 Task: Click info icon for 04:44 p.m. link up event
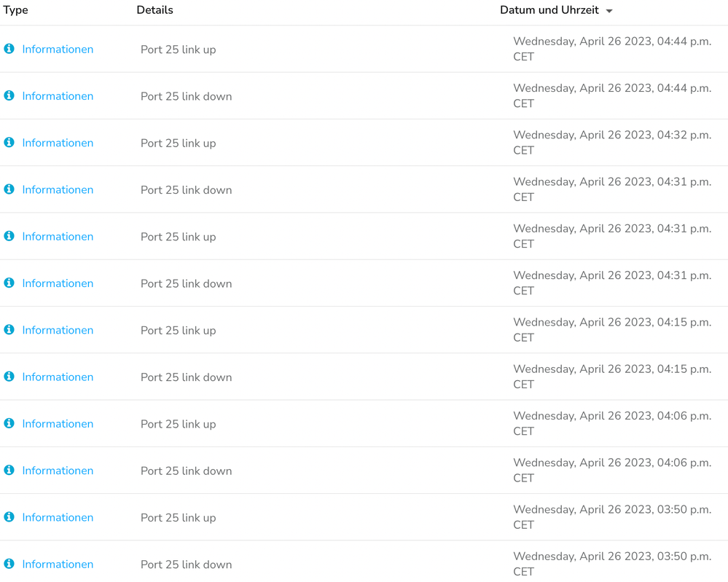tap(9, 49)
